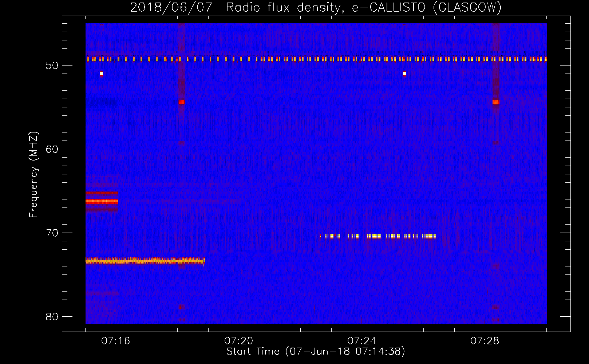Click the red spot at 54 MHz near 07:18
589x364 pixels.
[182, 102]
